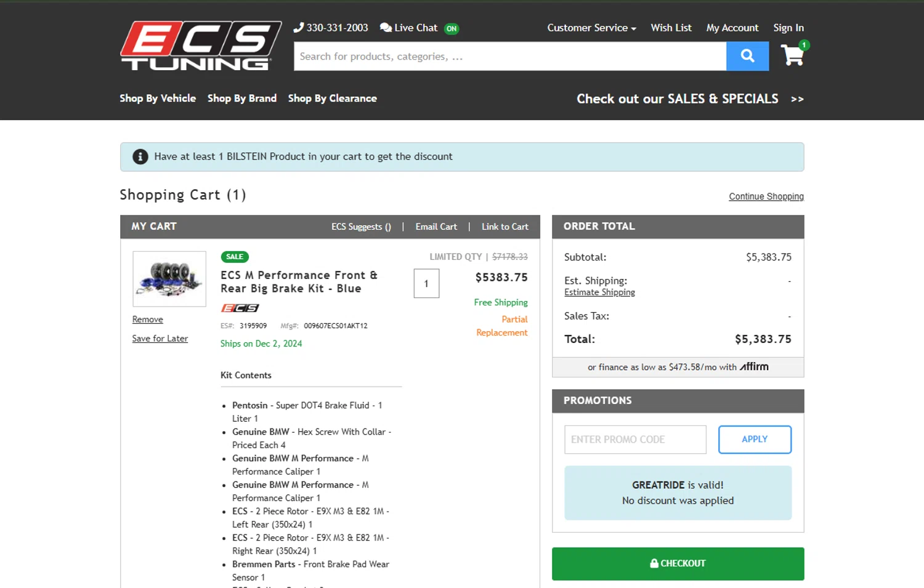Open the Customer Service dropdown
The image size is (924, 588).
click(591, 28)
